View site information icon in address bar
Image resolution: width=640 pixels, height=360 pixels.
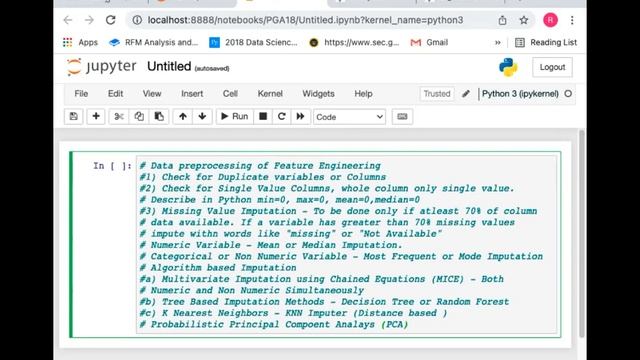(137, 20)
